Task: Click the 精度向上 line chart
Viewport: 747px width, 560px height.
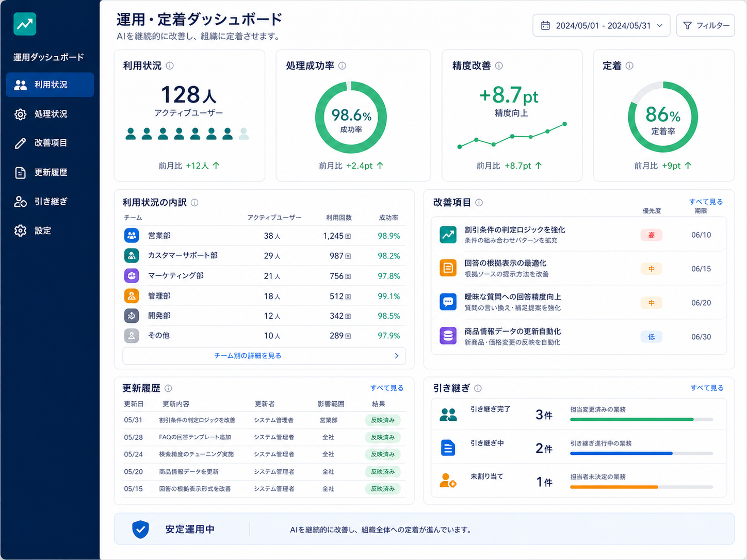Action: coord(512,136)
